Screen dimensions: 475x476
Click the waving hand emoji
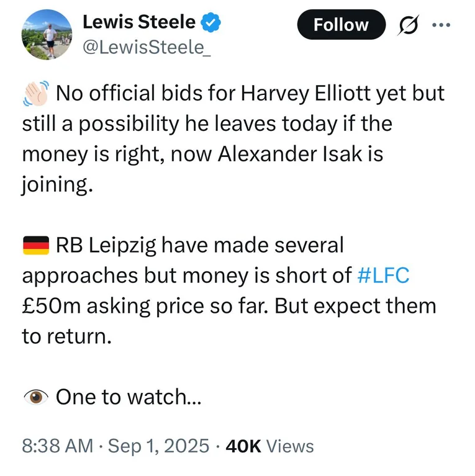click(x=36, y=93)
